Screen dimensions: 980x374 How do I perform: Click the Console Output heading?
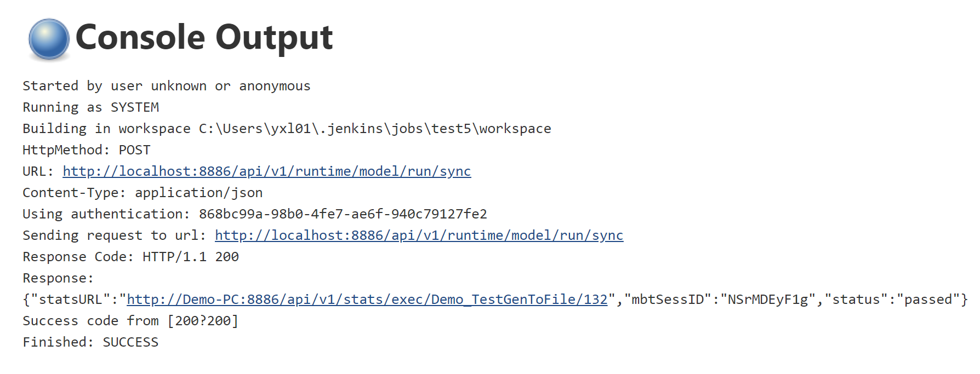coord(204,37)
